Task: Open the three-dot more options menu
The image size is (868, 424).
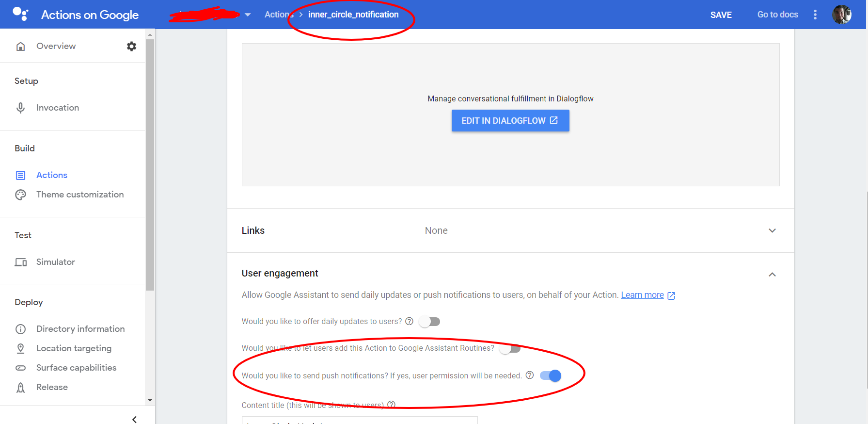Action: click(x=815, y=15)
